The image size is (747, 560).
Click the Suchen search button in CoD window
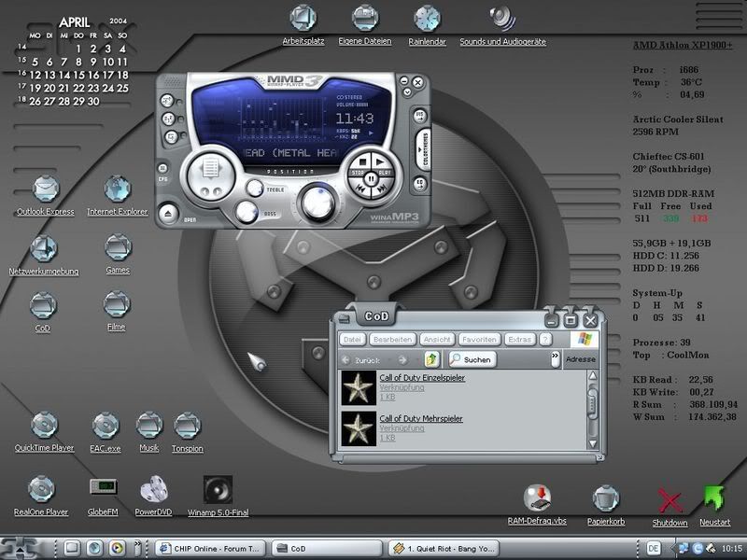point(472,359)
